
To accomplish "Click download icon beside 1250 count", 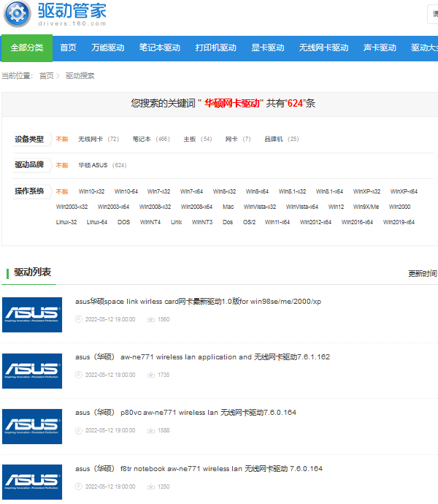I will point(151,486).
